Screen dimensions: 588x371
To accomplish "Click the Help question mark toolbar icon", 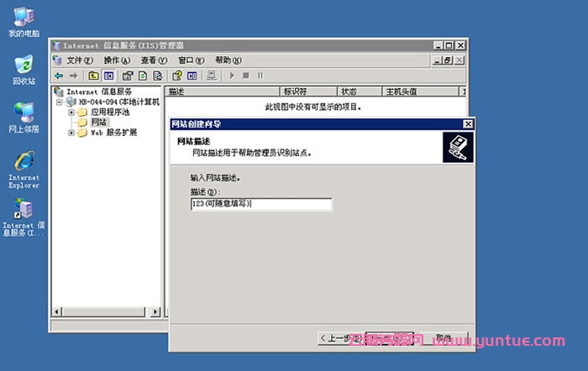I will click(177, 76).
